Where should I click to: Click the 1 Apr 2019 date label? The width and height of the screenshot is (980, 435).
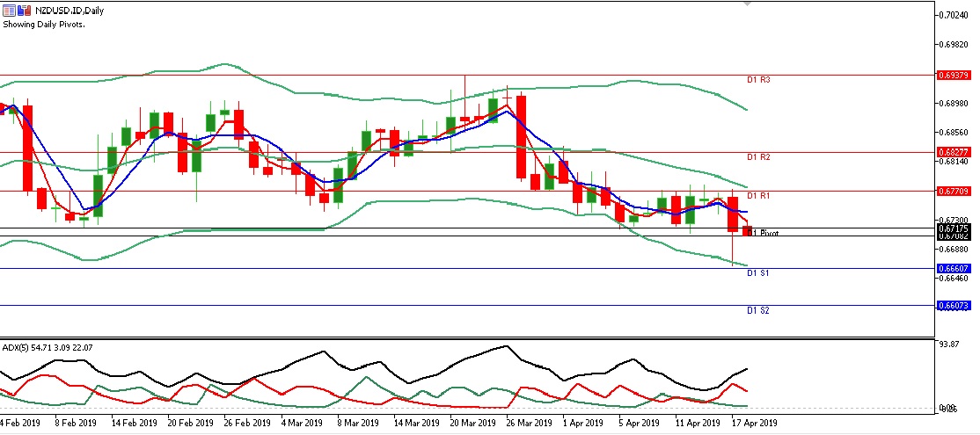(582, 423)
